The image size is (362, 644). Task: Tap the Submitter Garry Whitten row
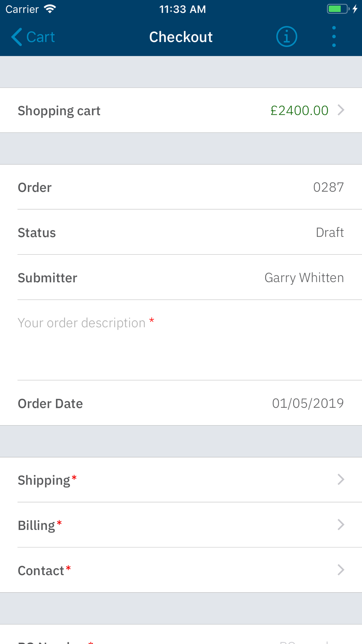point(181,277)
